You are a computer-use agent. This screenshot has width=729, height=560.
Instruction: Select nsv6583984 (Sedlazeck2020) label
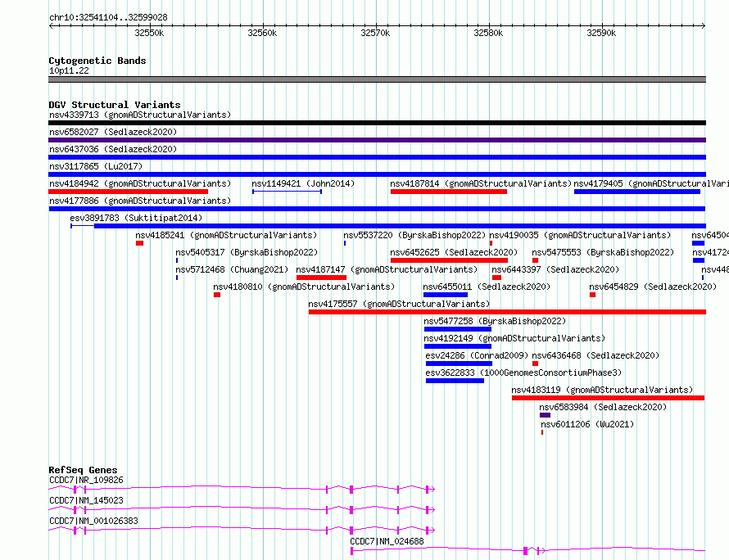603,407
